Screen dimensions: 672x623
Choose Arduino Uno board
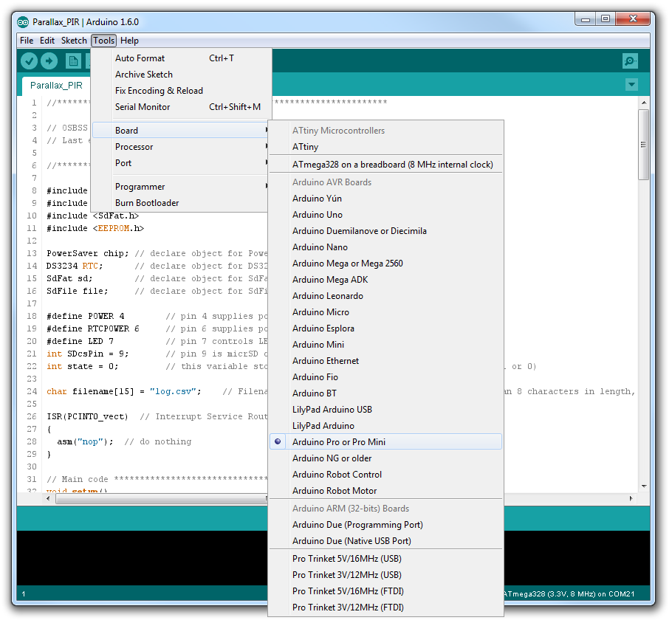coord(385,215)
